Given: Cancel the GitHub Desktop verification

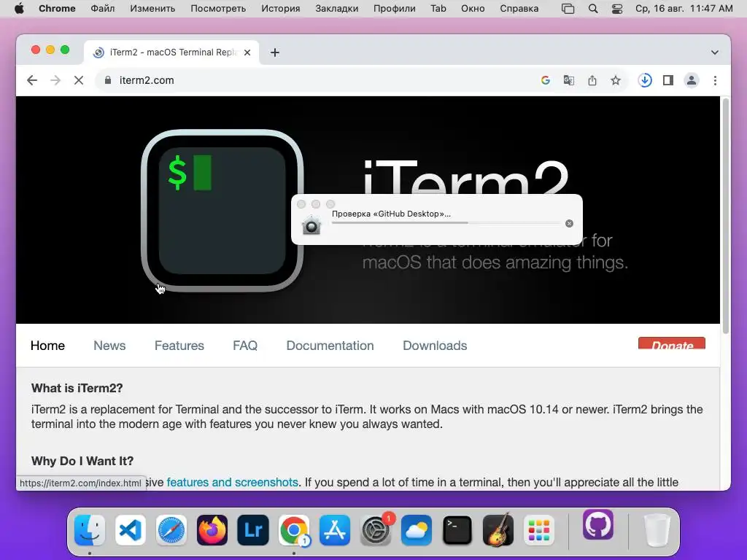Looking at the screenshot, I should (569, 224).
